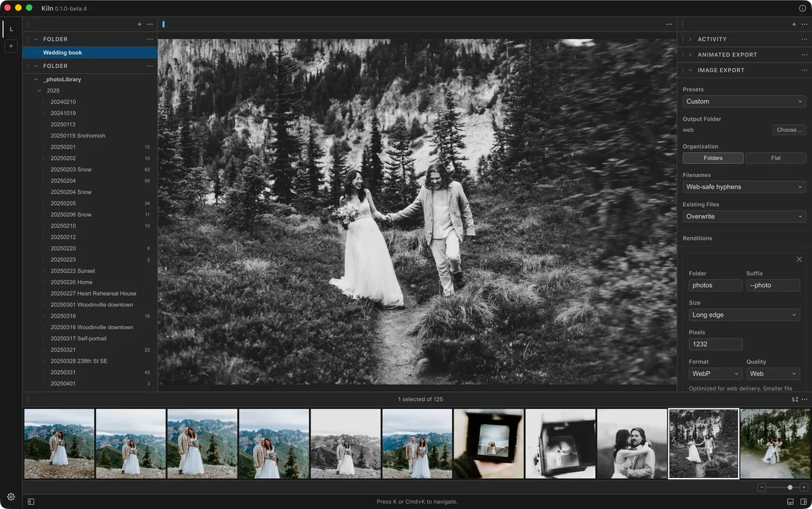Open the Existing Files Overwrite dropdown
812x509 pixels.
tap(744, 216)
